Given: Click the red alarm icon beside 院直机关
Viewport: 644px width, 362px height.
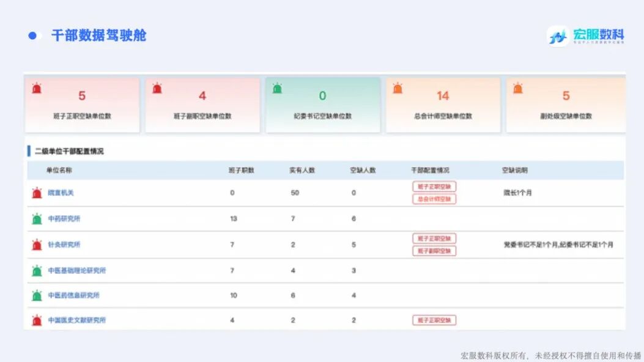Looking at the screenshot, I should click(x=37, y=193).
